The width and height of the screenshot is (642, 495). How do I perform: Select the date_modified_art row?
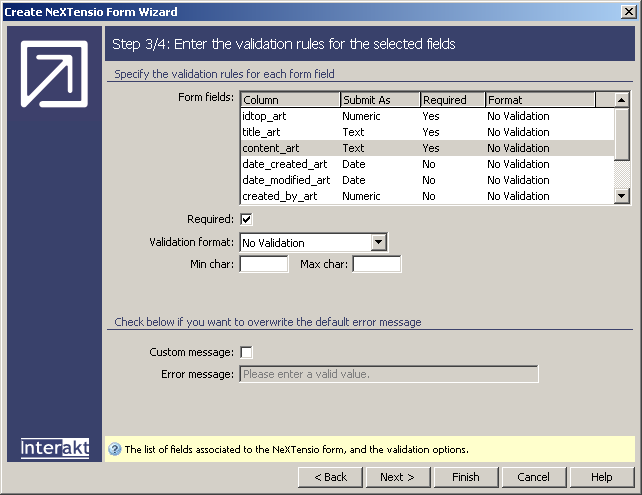click(427, 180)
